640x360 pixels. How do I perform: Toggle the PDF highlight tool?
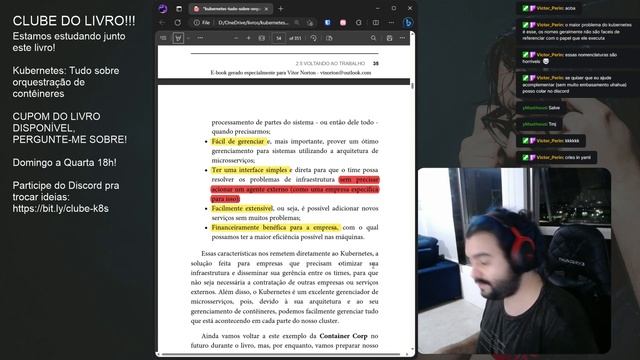pyautogui.click(x=178, y=38)
